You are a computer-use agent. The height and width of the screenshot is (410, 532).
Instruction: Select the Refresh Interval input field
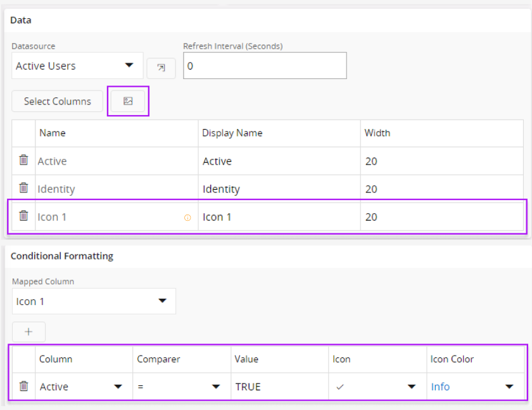pos(265,65)
